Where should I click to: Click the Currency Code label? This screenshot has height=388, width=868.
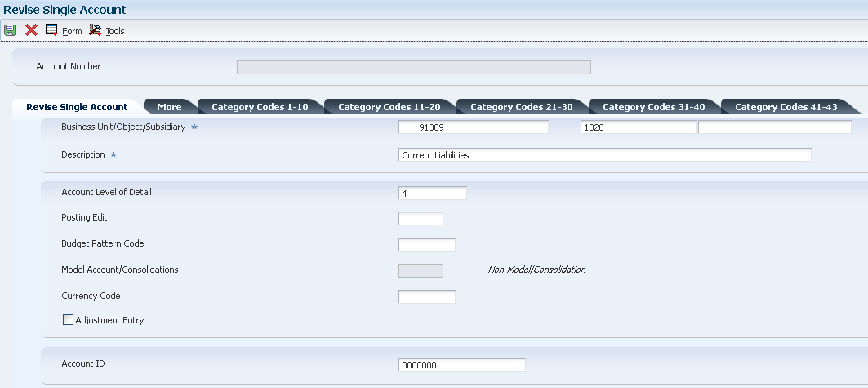(91, 296)
